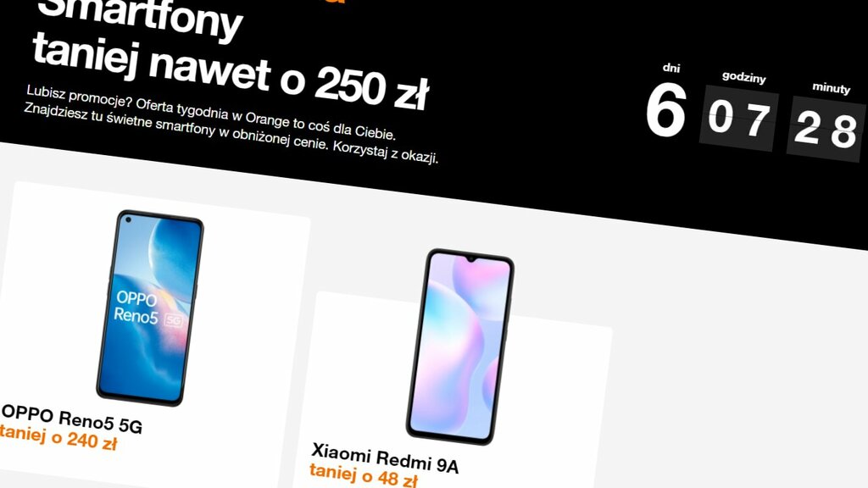Viewport: 868px width, 488px height.
Task: Click the 5G badge on OPPO screen
Action: coord(175,319)
